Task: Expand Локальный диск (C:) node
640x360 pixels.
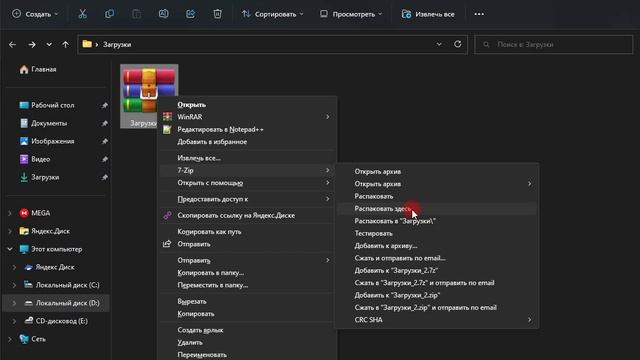Action: pyautogui.click(x=14, y=285)
